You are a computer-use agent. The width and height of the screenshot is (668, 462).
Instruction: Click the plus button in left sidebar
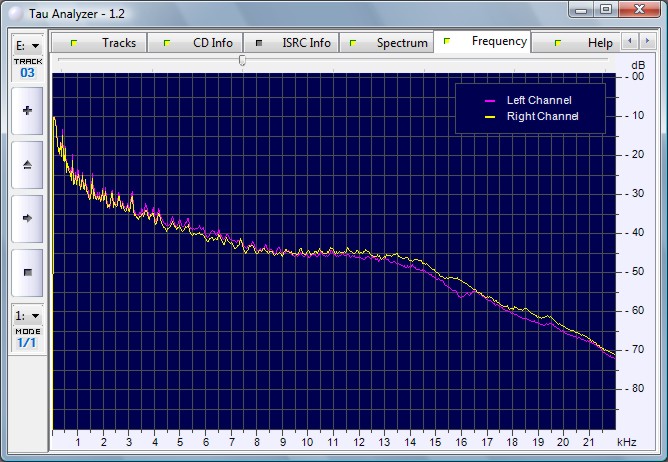pyautogui.click(x=27, y=111)
